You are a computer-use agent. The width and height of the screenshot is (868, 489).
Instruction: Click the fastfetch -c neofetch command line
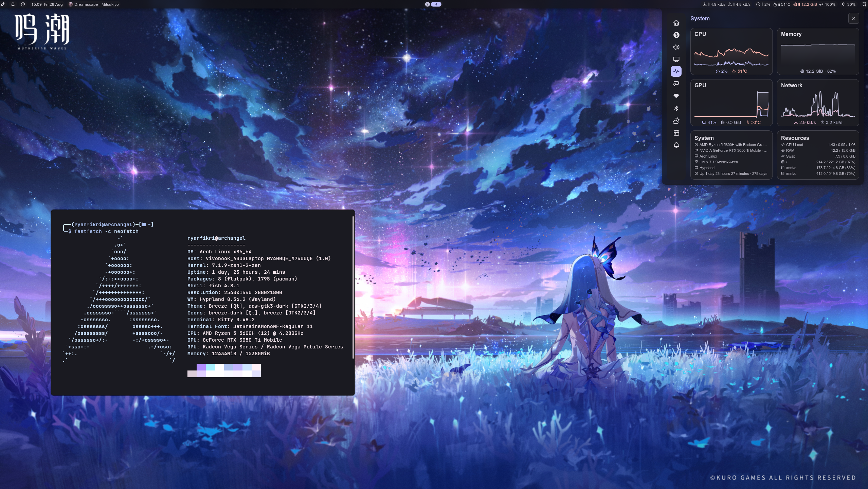[106, 231]
